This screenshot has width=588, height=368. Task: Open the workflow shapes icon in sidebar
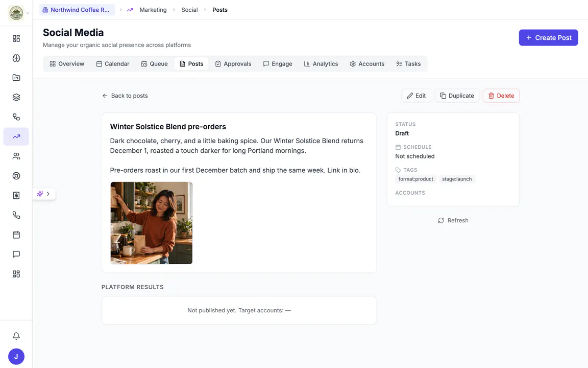16,117
